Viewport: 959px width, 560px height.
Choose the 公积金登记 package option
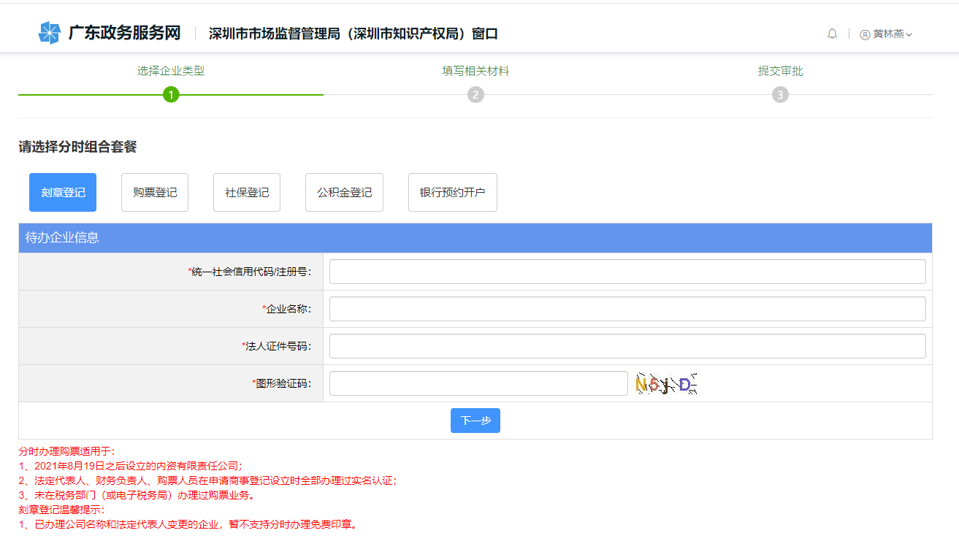(x=344, y=193)
